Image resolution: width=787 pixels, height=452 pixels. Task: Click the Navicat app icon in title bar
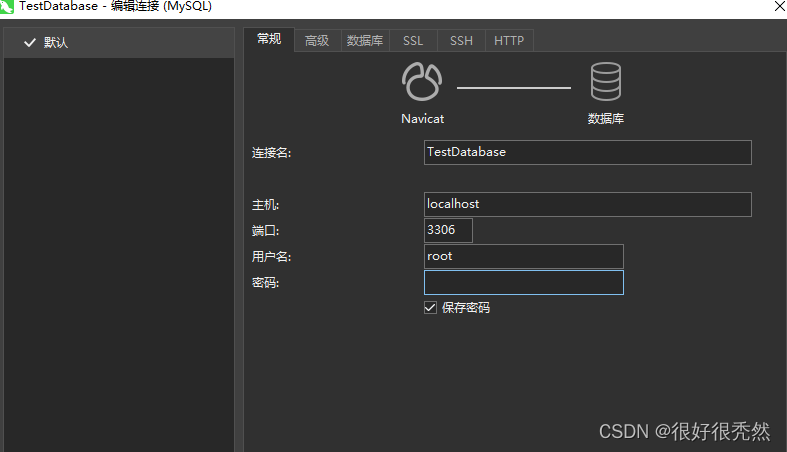[7, 7]
